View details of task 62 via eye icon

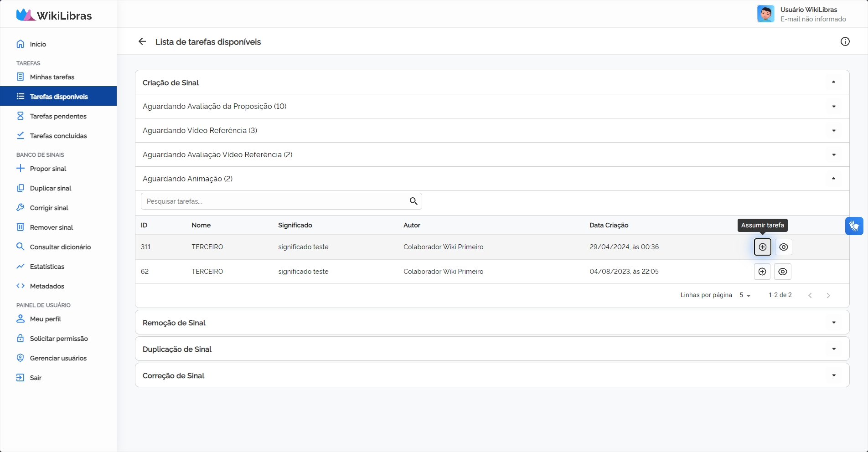(x=782, y=272)
